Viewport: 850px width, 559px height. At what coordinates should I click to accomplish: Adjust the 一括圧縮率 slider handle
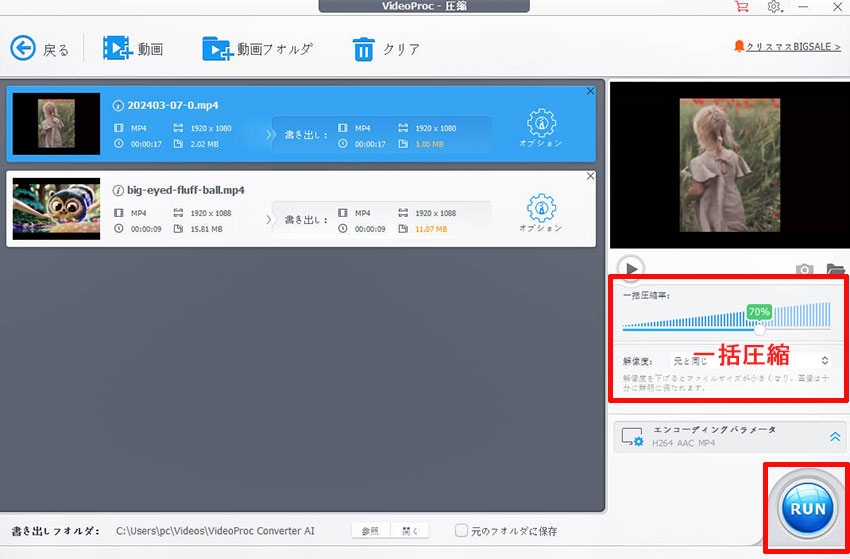click(x=759, y=329)
